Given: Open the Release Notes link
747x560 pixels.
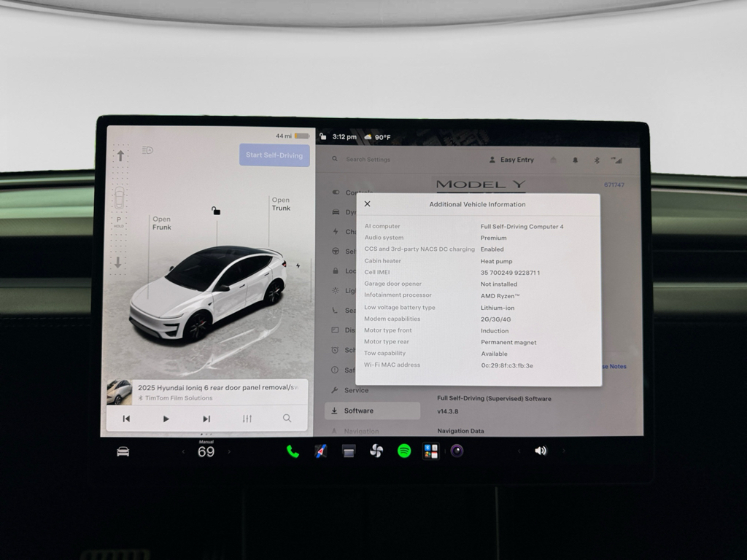Looking at the screenshot, I should [614, 366].
